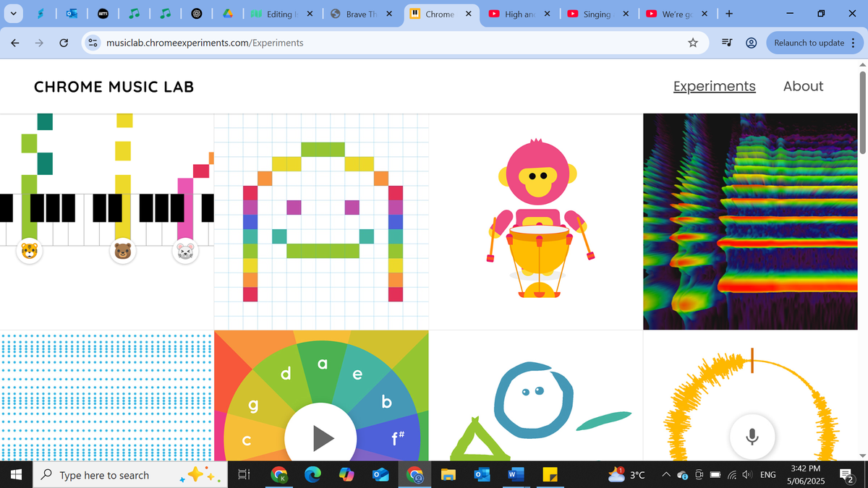Select the 'e' note on Arpeggios wheel
868x488 pixels.
click(x=357, y=374)
